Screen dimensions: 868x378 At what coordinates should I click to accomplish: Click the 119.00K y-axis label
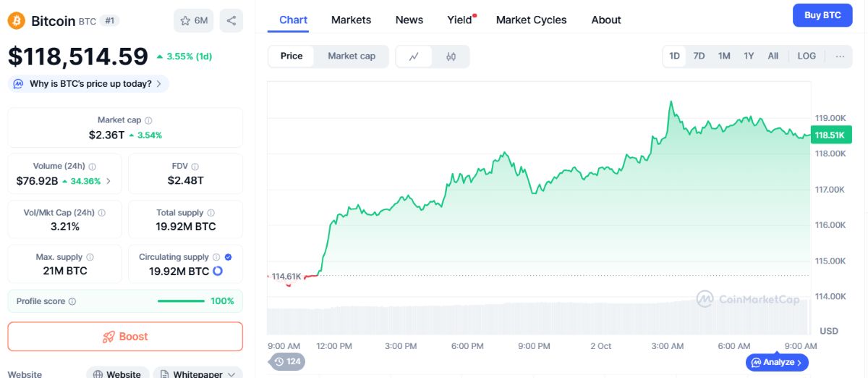tap(830, 118)
